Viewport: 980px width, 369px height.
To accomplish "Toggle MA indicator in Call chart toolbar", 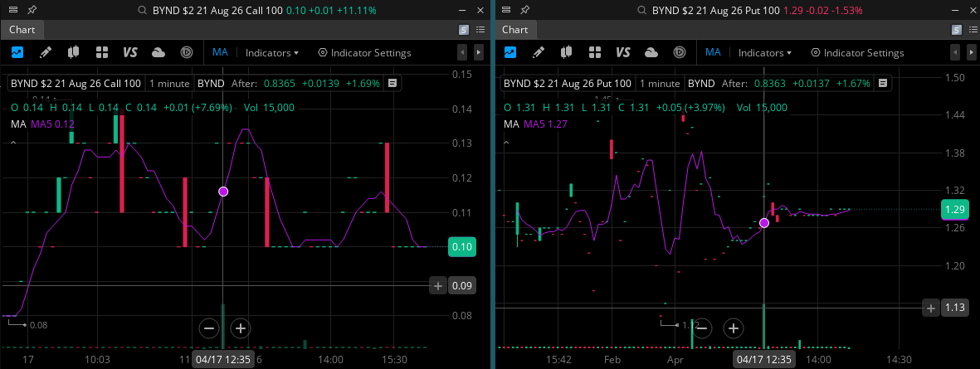I will 220,52.
